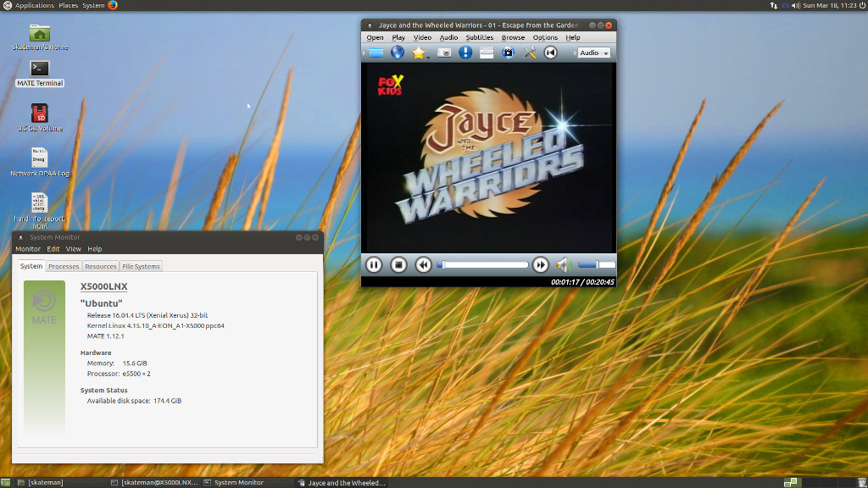Click the Kernel Linux version line

click(156, 326)
